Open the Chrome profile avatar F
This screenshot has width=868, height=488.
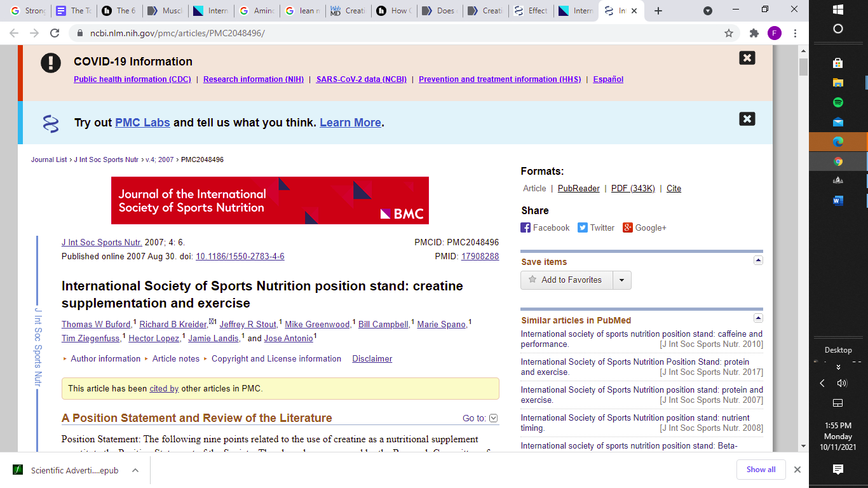click(x=774, y=33)
